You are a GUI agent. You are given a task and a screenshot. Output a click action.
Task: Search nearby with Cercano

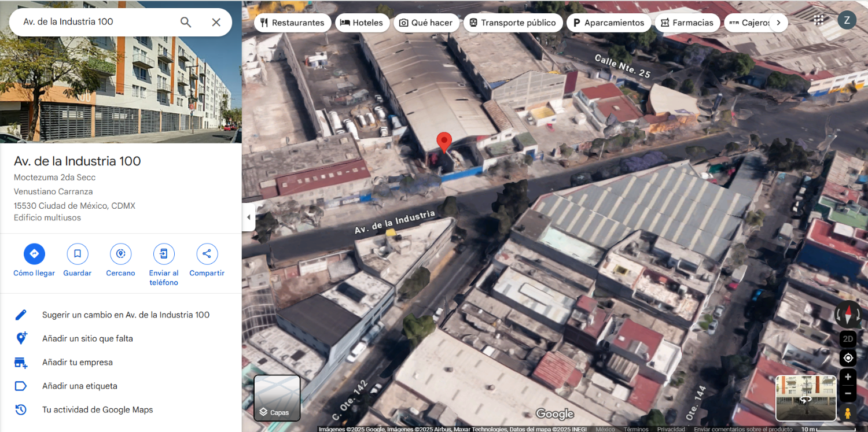(x=120, y=260)
